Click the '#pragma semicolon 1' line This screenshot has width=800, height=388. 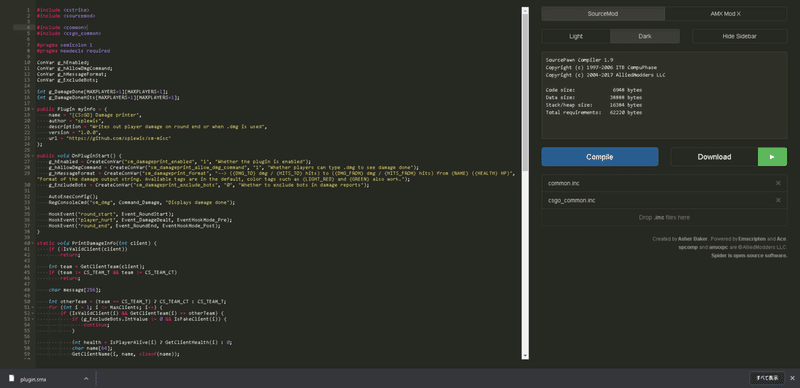click(x=64, y=45)
